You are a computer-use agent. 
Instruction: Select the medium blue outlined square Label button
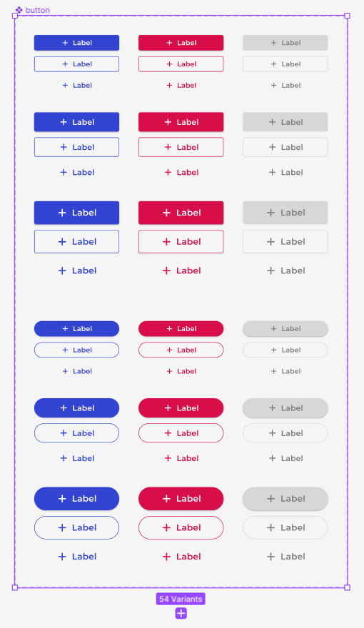76,147
